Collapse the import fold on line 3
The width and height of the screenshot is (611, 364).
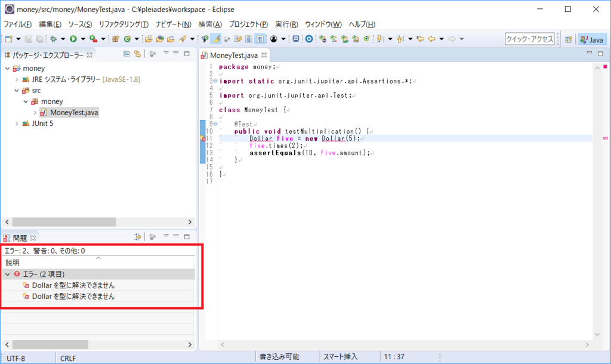pyautogui.click(x=215, y=81)
